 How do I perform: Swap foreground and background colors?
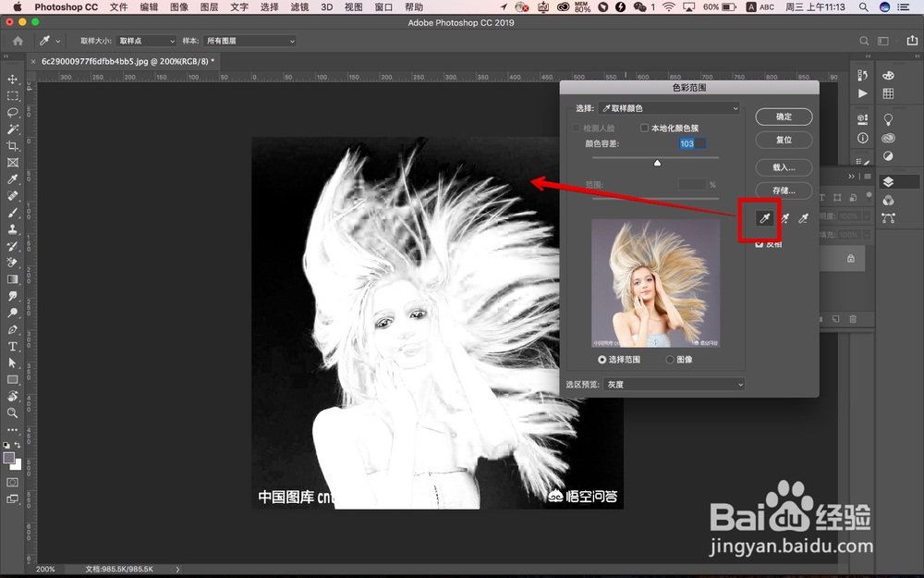click(x=18, y=445)
